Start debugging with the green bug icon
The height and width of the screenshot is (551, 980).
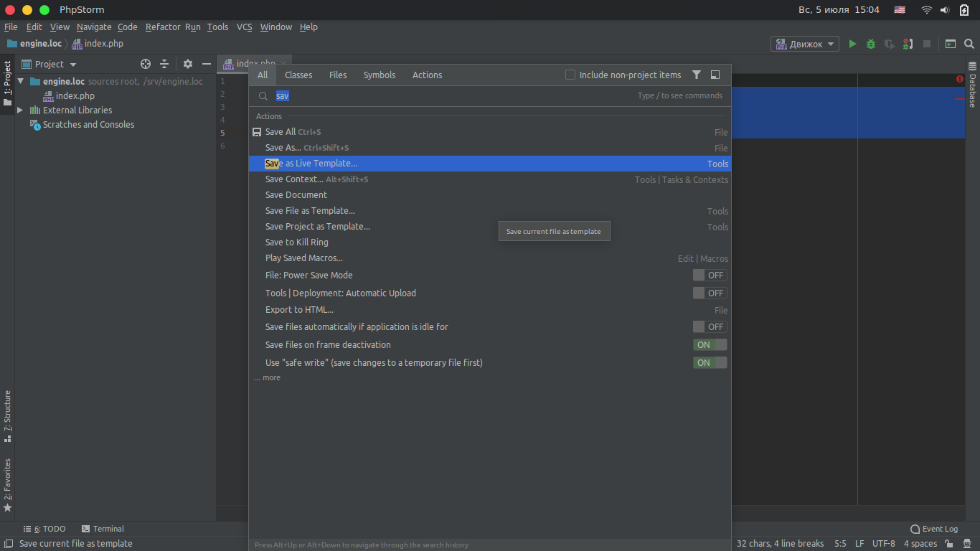871,44
